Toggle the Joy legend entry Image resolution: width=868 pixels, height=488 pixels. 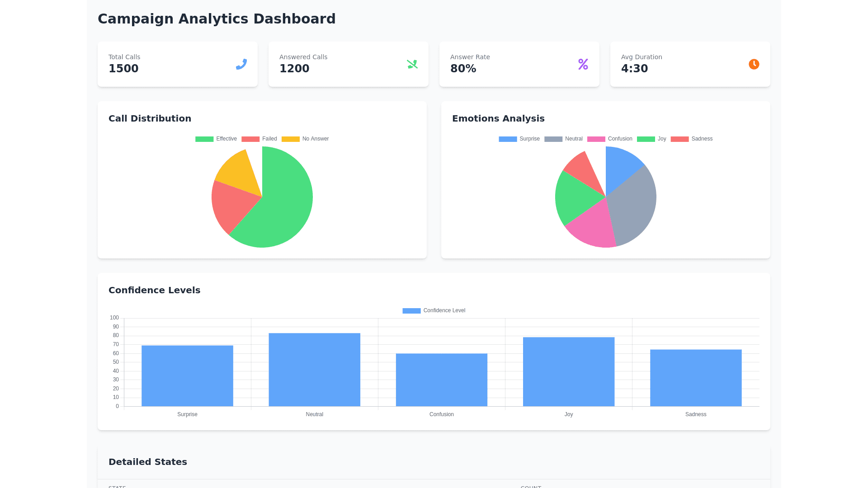pyautogui.click(x=651, y=139)
